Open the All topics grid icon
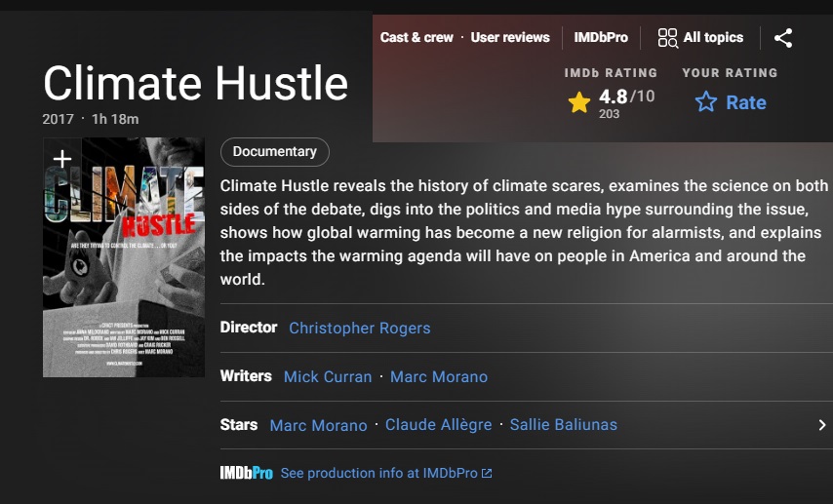The height and width of the screenshot is (504, 833). 667,38
